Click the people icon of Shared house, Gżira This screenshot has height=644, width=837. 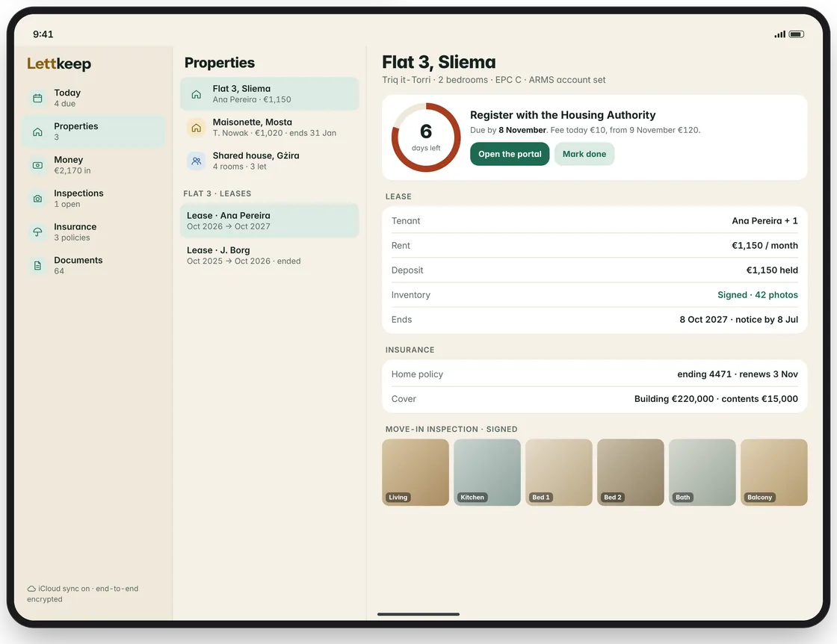pyautogui.click(x=197, y=161)
